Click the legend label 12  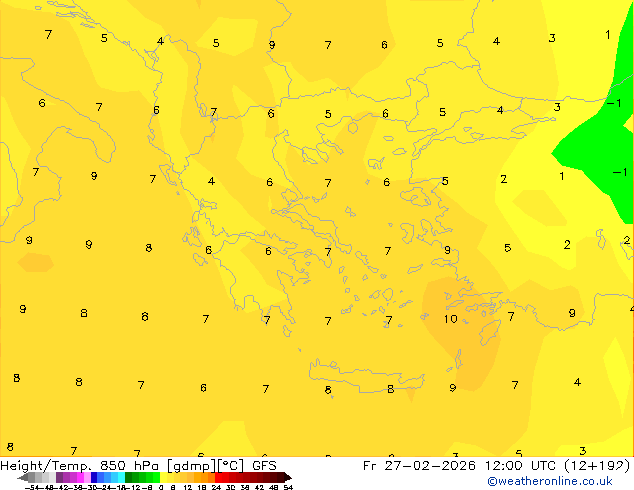pyautogui.click(x=188, y=487)
